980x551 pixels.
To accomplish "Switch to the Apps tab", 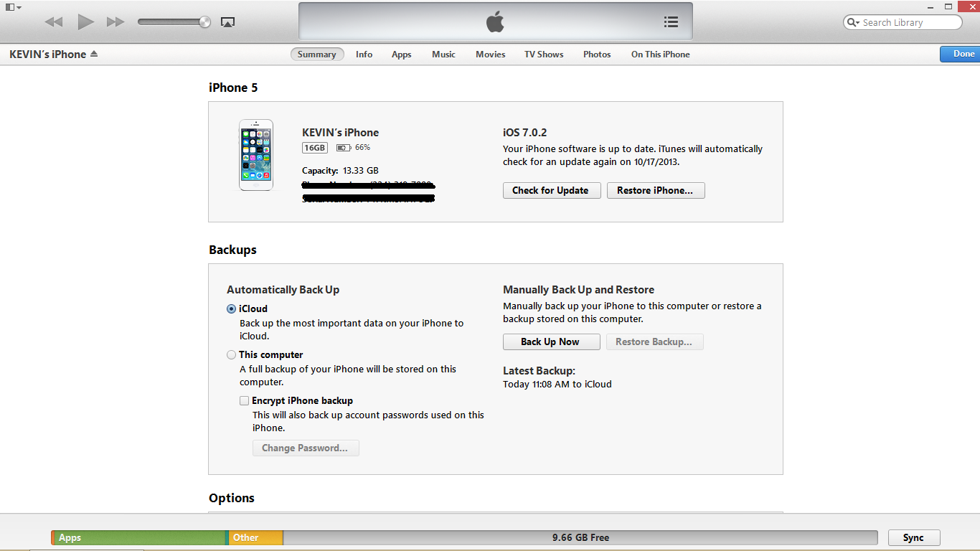I will [402, 55].
